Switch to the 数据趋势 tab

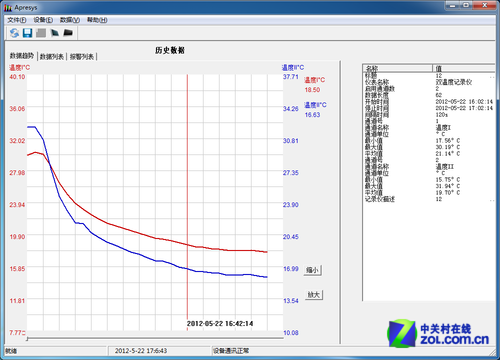(x=22, y=56)
